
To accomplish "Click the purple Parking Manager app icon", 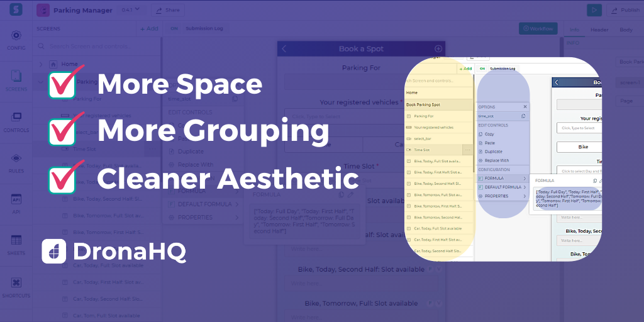I will pyautogui.click(x=43, y=10).
